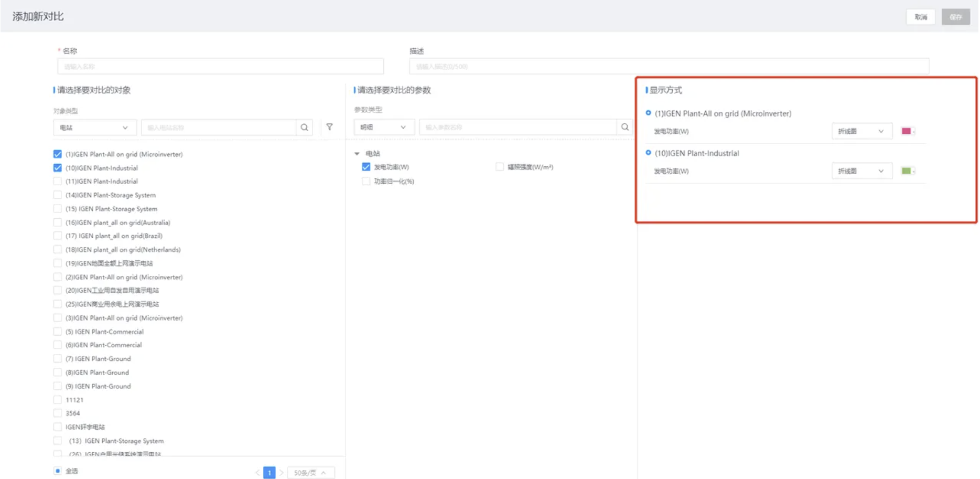980x479 pixels.
Task: Open the station filter funnel icon
Action: point(329,127)
